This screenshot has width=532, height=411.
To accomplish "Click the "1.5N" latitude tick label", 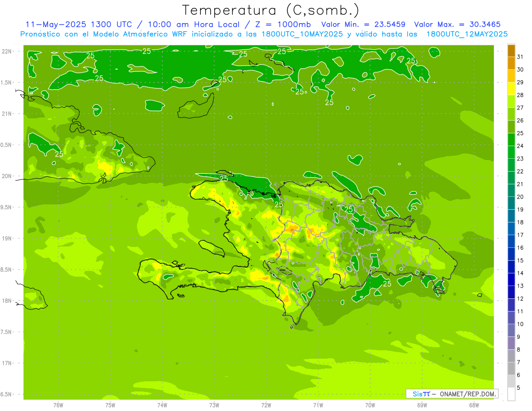I will (6, 82).
